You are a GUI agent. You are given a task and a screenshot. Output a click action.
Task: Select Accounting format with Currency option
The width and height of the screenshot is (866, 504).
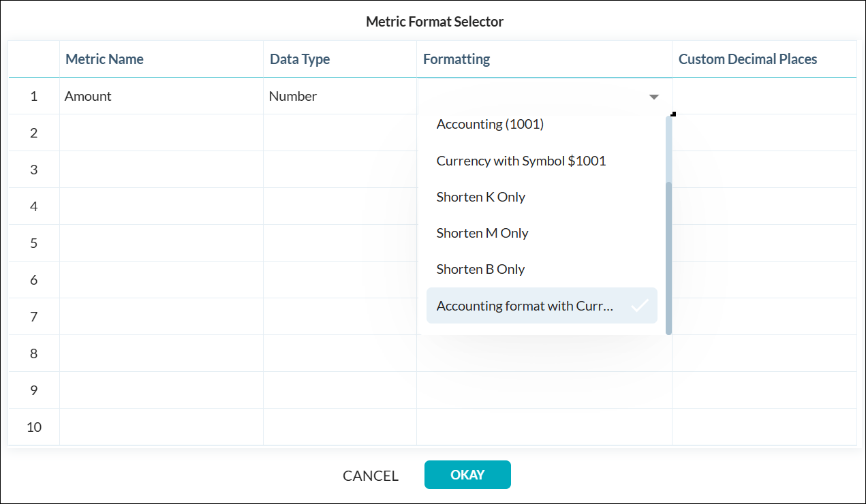[x=525, y=306]
